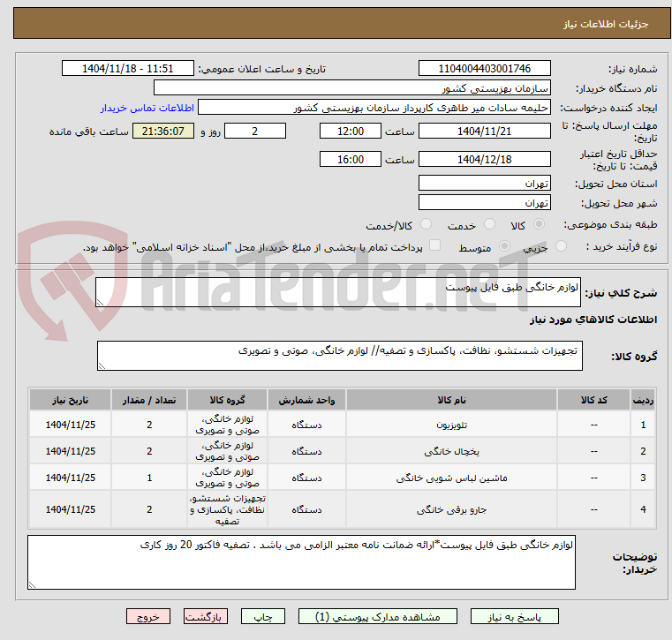Click the 'پاسخ به نیاز' button
Screen dimensions: 672x640
coord(514,617)
